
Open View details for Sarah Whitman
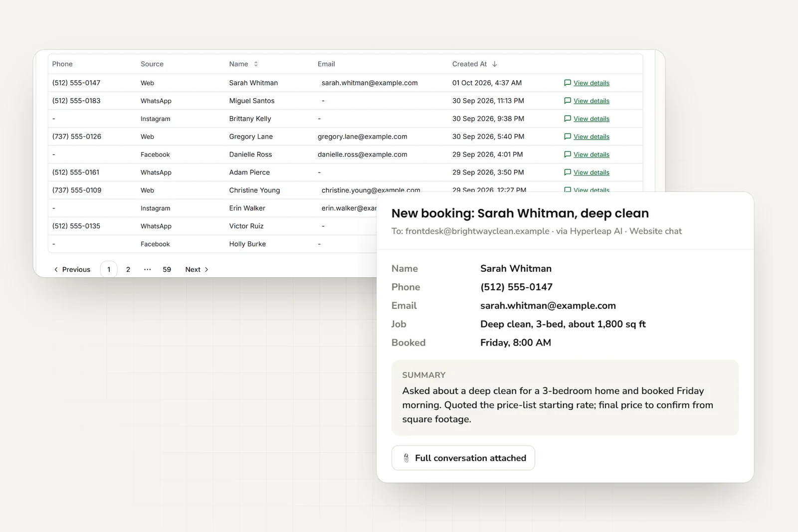(592, 83)
